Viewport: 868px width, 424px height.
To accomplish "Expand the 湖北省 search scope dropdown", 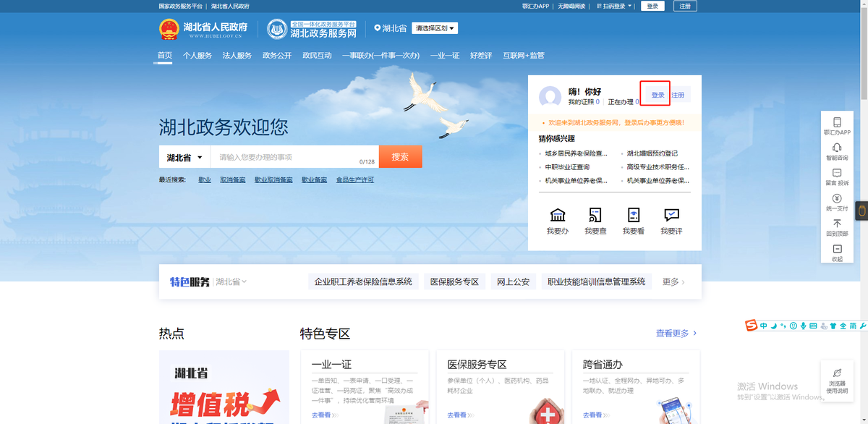I will pyautogui.click(x=184, y=158).
